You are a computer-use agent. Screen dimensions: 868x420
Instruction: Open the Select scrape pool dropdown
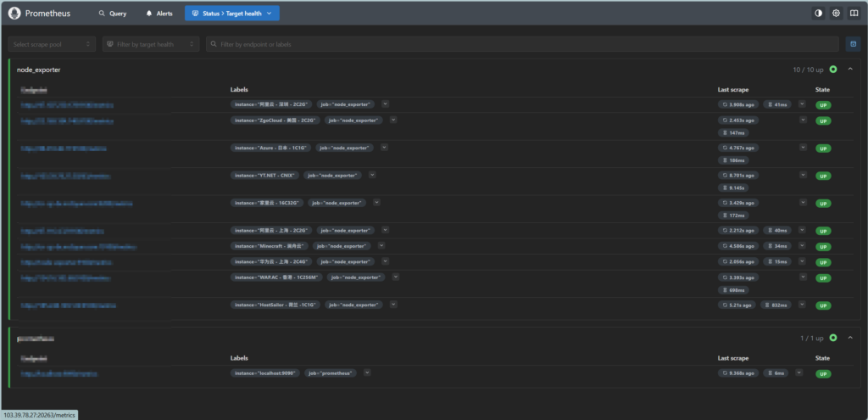coord(52,44)
